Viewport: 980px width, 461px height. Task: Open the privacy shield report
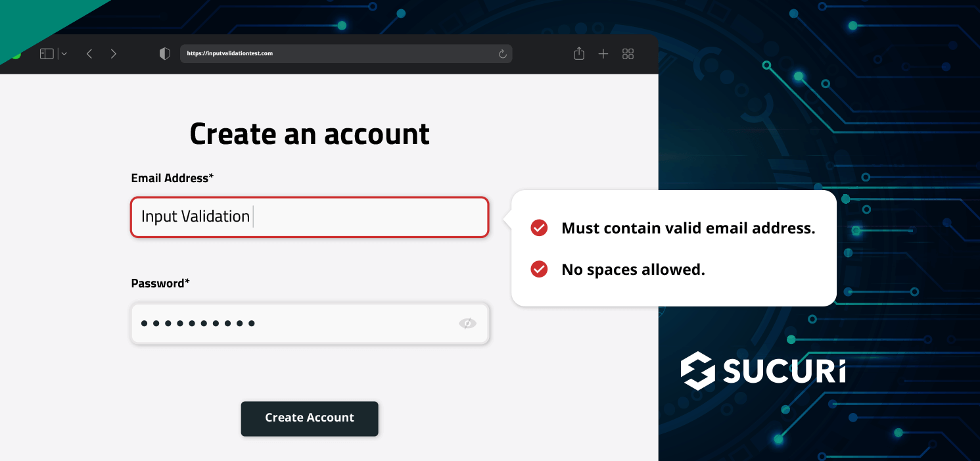[164, 53]
